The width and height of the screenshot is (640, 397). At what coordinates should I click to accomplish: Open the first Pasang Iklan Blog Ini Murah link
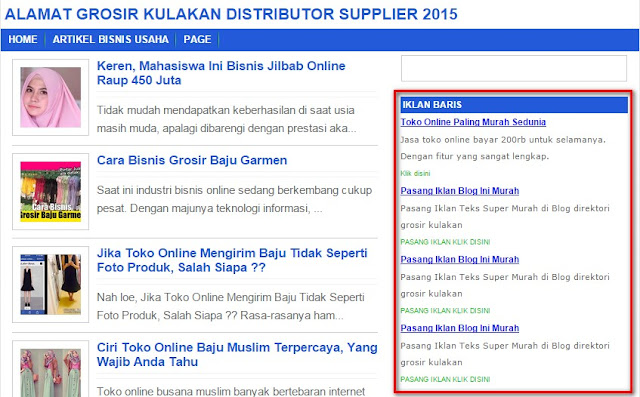point(460,191)
